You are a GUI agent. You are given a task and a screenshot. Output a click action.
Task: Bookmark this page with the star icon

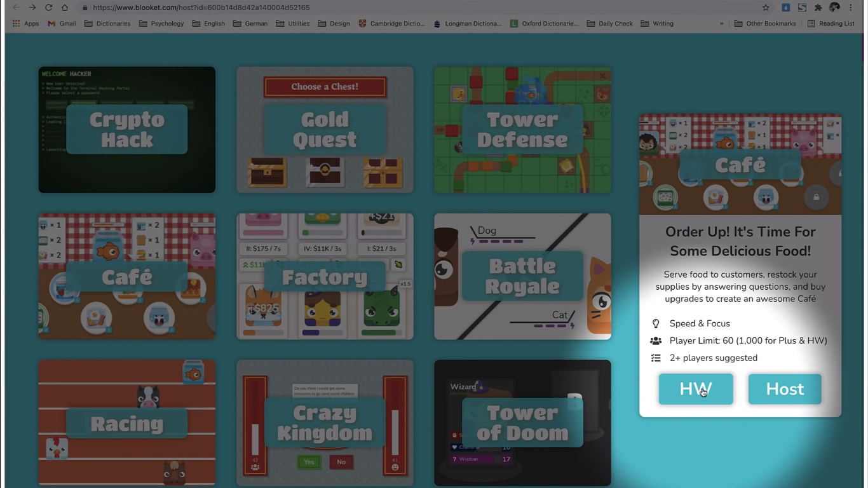click(x=766, y=8)
